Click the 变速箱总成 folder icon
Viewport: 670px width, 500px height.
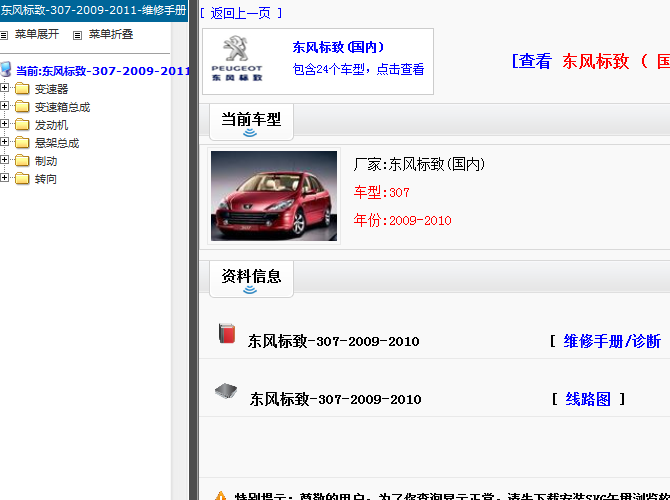pyautogui.click(x=22, y=106)
